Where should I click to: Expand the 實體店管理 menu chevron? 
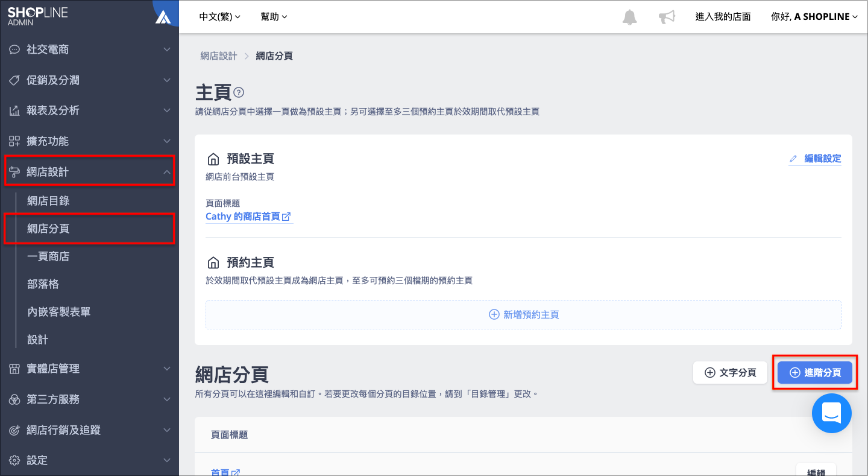click(167, 369)
